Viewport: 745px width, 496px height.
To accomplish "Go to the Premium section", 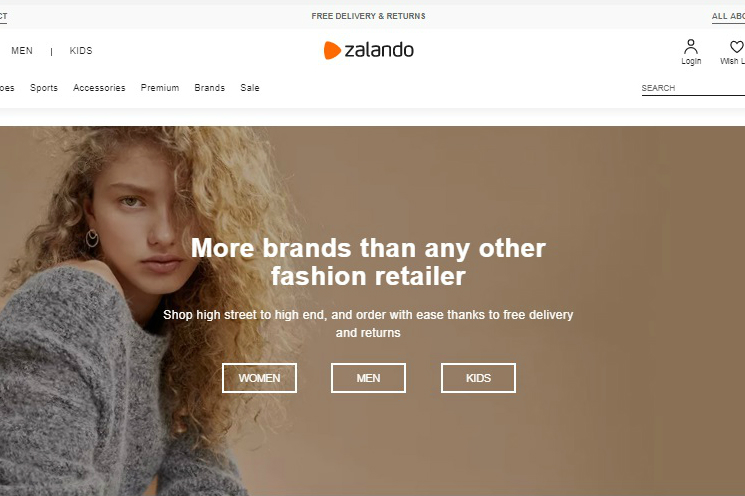I will pos(160,87).
